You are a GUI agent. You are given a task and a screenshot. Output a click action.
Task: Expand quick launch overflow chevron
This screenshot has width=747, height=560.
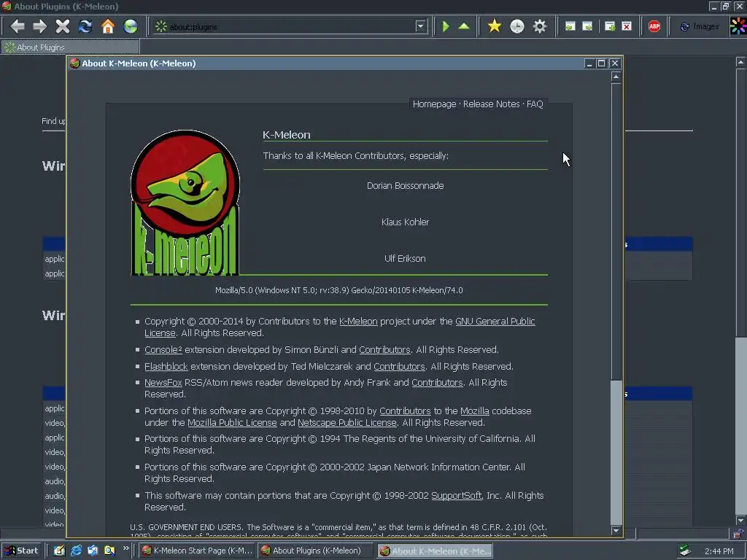(x=125, y=548)
